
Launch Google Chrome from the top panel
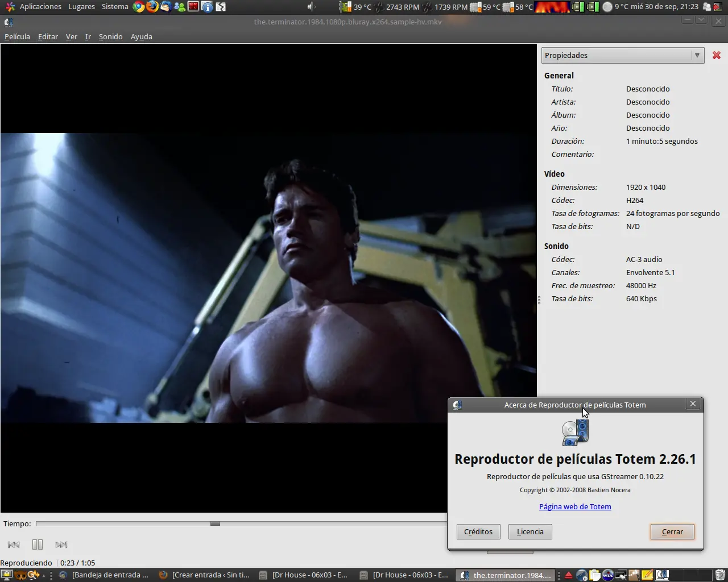point(139,7)
